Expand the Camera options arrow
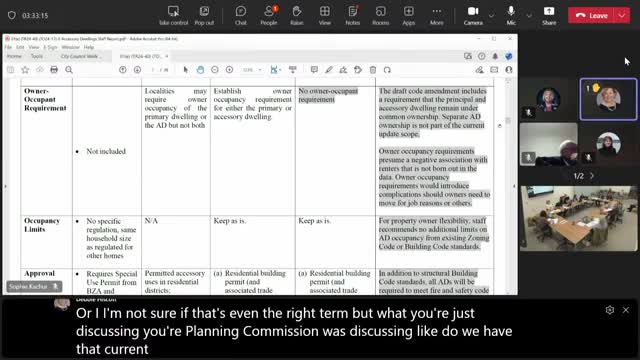640x360 pixels. coord(491,16)
